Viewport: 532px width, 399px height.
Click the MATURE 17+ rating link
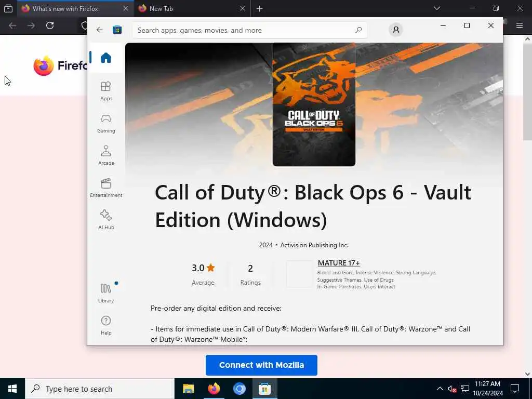(x=339, y=263)
